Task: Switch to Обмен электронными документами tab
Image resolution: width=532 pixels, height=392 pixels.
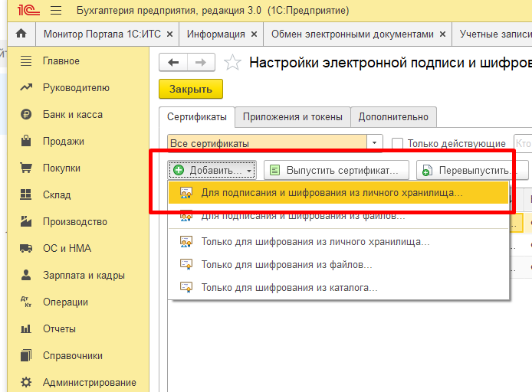Action: tap(353, 34)
